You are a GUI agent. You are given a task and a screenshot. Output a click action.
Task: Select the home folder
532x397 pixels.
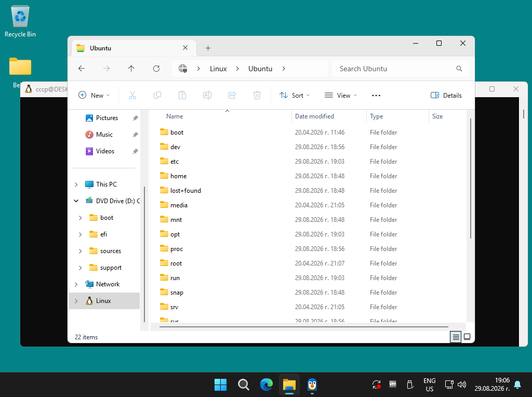coord(179,176)
